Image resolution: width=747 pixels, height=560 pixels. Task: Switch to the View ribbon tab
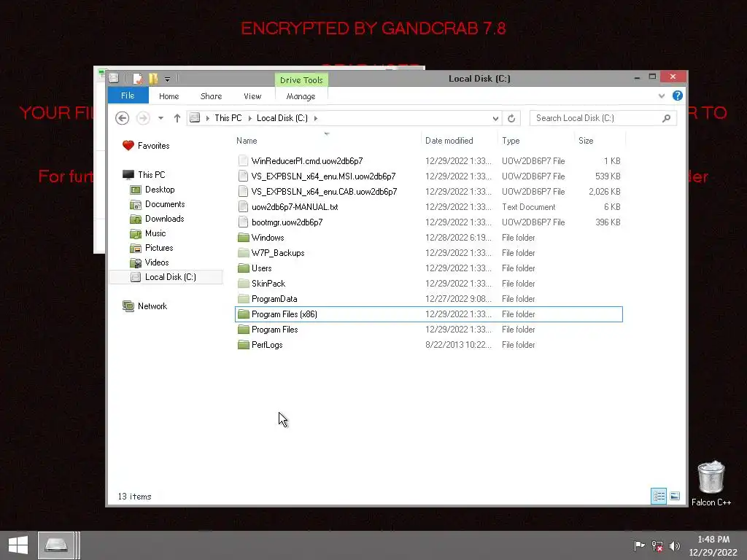coord(252,96)
